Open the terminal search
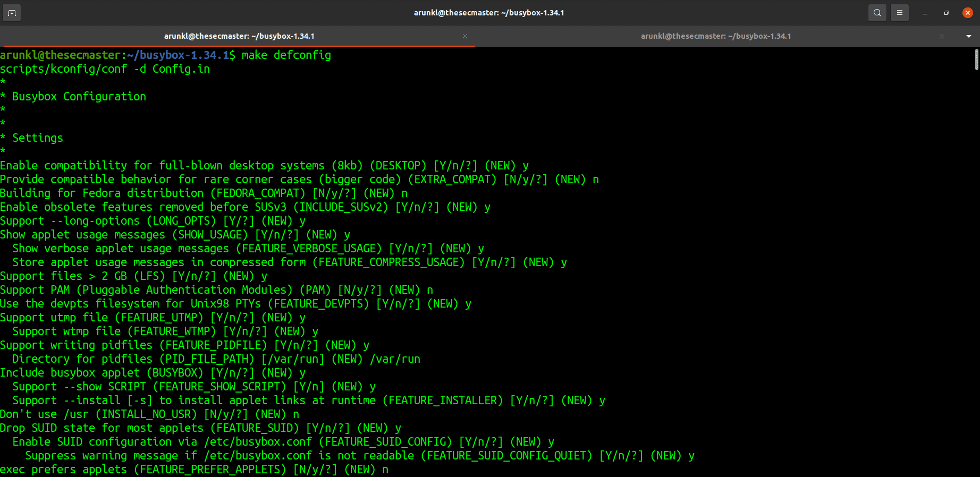The height and width of the screenshot is (477, 980). pyautogui.click(x=877, y=13)
